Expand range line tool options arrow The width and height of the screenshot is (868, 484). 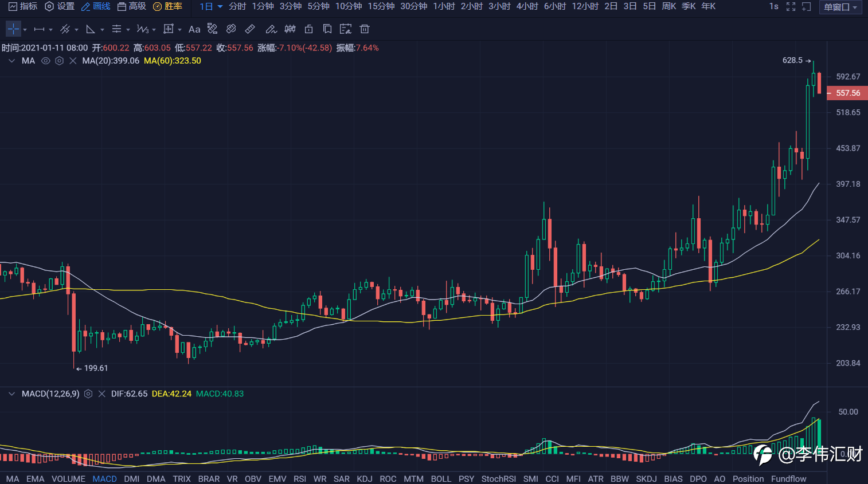click(x=50, y=30)
